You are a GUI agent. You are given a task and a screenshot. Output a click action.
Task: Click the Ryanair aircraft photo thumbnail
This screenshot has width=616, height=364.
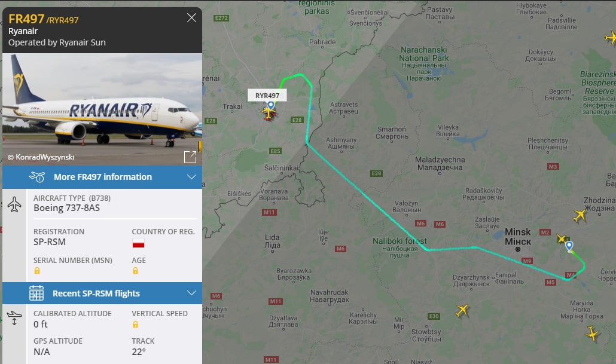pos(102,109)
